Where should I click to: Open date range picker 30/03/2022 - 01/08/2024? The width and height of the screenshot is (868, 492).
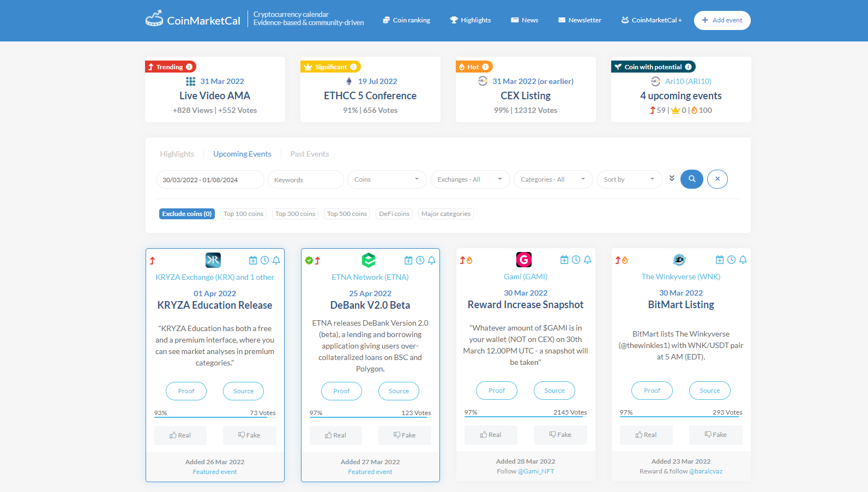pyautogui.click(x=210, y=179)
